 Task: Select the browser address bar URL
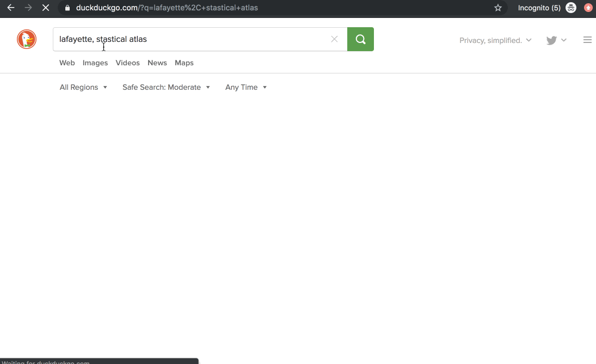tap(167, 8)
